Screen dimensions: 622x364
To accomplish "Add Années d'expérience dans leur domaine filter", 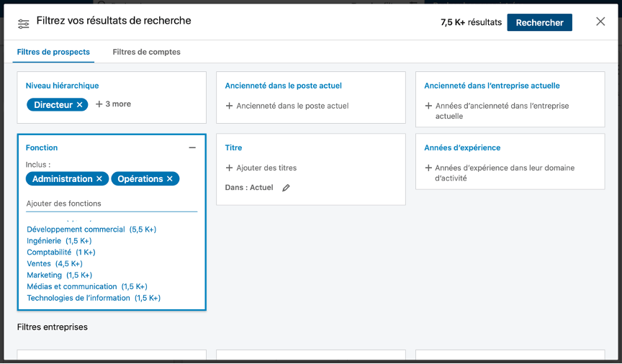I will [x=500, y=173].
